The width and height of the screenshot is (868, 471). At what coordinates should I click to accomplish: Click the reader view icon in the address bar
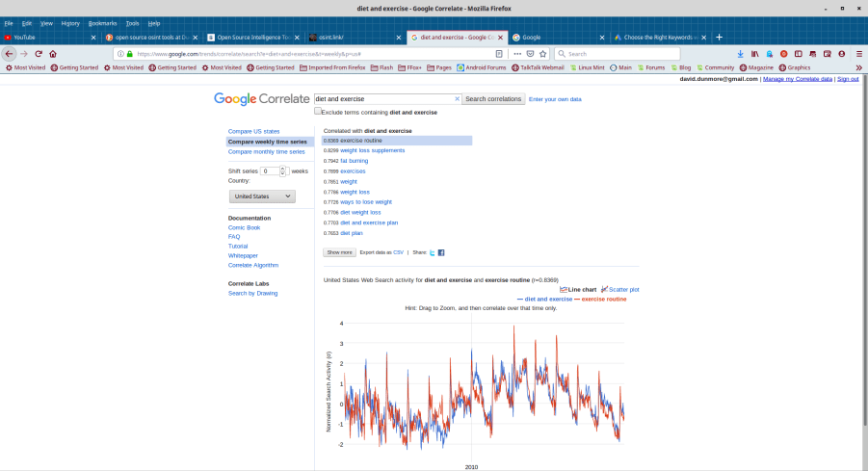click(x=499, y=54)
